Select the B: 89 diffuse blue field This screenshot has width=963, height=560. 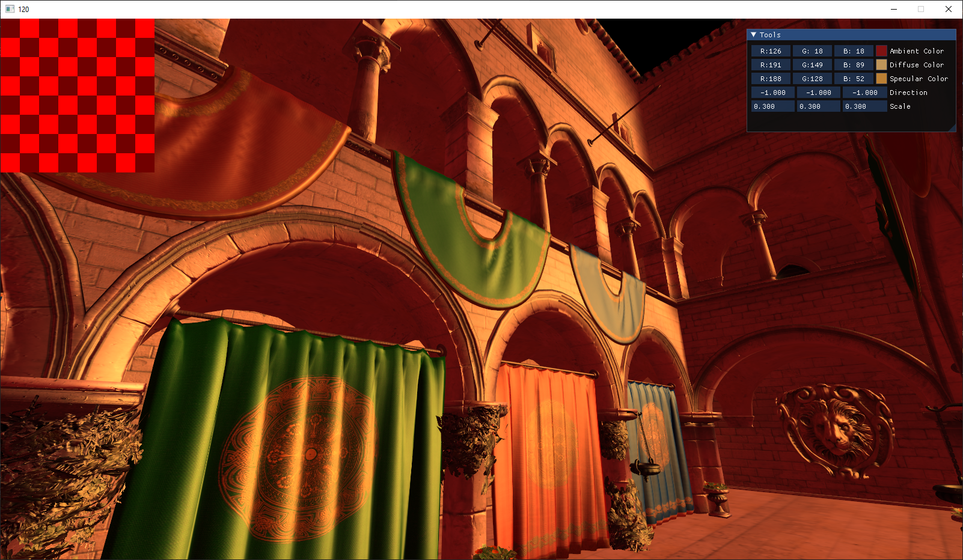(854, 64)
